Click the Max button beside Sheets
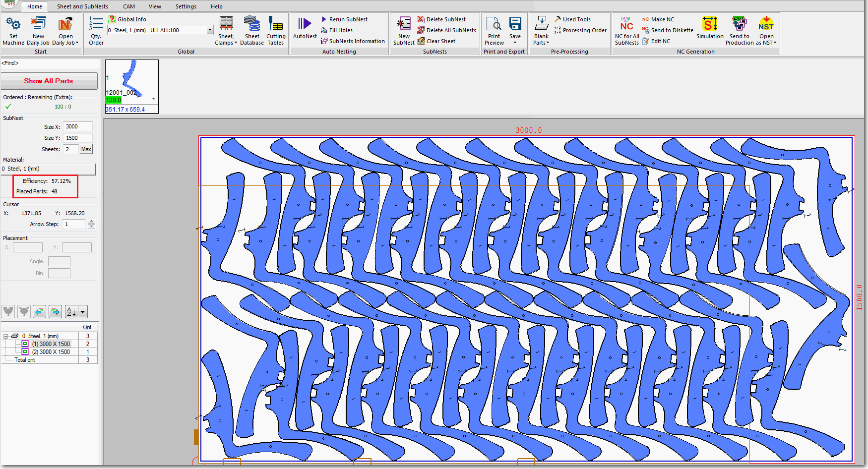 click(86, 149)
